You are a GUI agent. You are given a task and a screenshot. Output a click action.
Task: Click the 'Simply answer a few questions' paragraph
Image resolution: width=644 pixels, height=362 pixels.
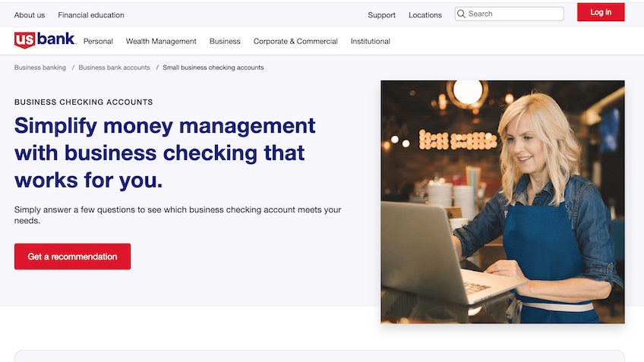pos(178,215)
